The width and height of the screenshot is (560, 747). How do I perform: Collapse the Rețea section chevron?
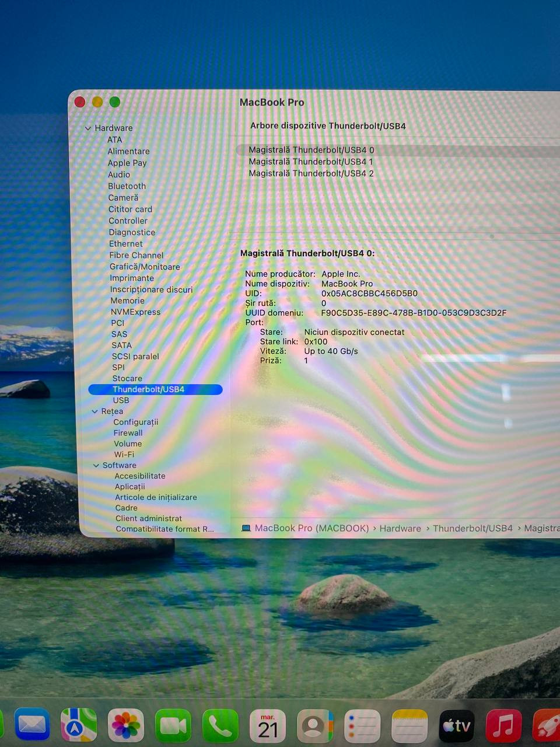click(94, 411)
